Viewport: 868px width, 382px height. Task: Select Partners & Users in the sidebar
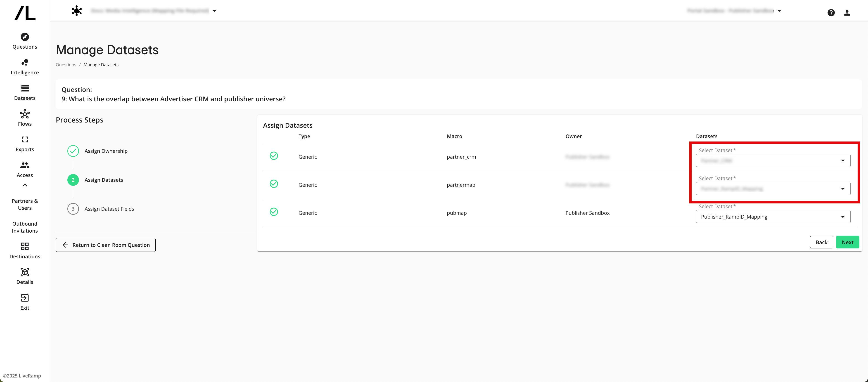pos(24,204)
